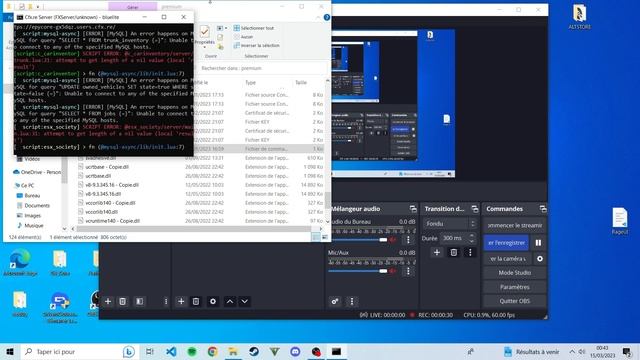Switch to the Gérer ribbon tab

132,7
